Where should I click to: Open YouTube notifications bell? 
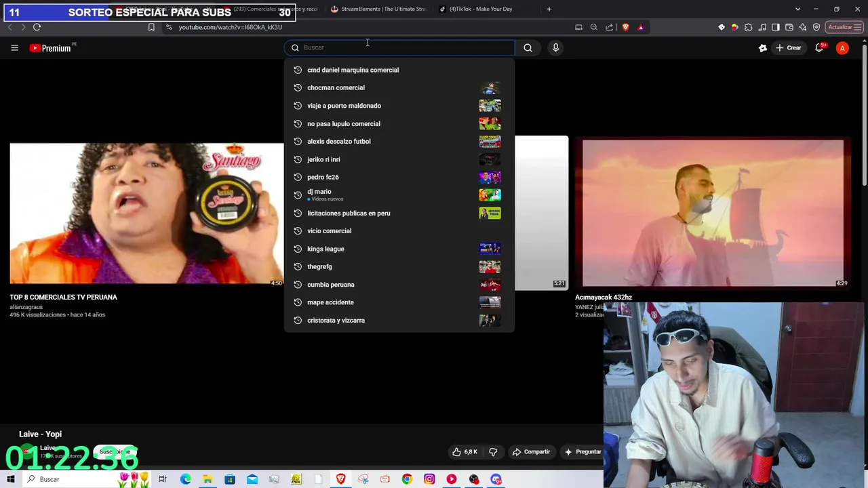coord(819,47)
